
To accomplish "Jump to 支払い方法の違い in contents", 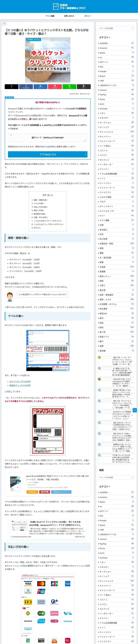I will click(41, 207).
